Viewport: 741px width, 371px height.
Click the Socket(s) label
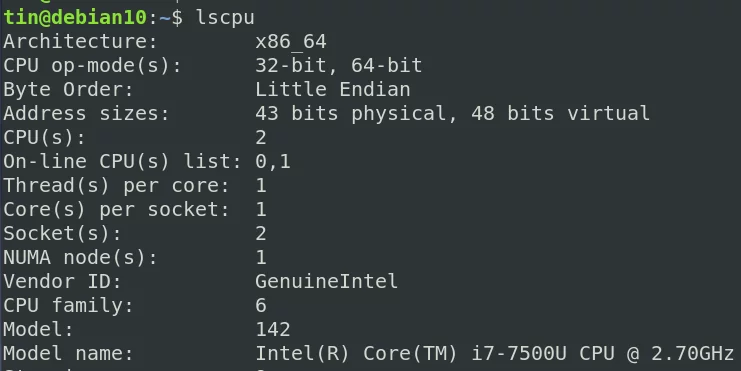(62, 233)
